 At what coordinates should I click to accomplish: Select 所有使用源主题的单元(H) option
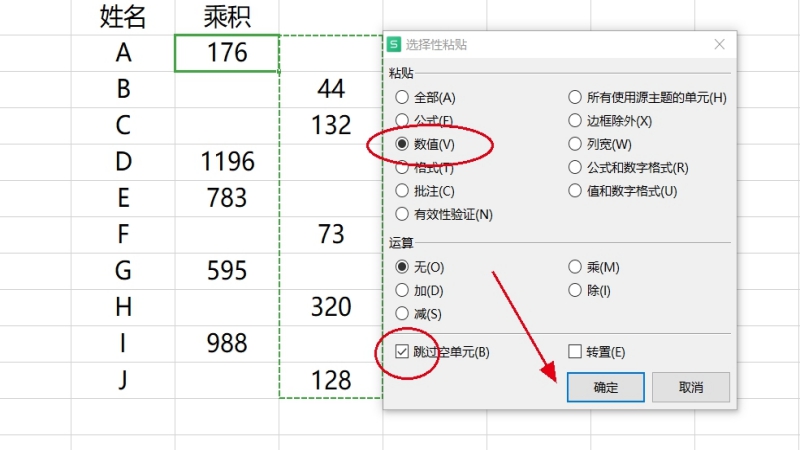pos(575,98)
